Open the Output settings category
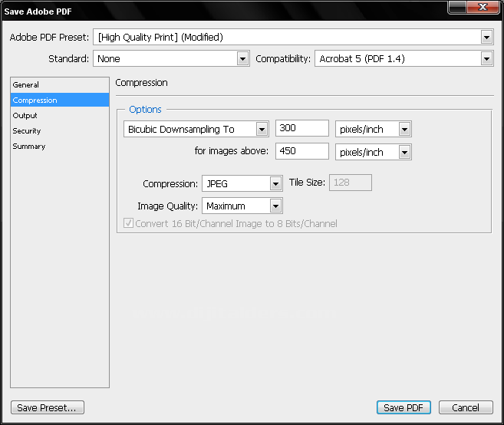 coord(60,115)
